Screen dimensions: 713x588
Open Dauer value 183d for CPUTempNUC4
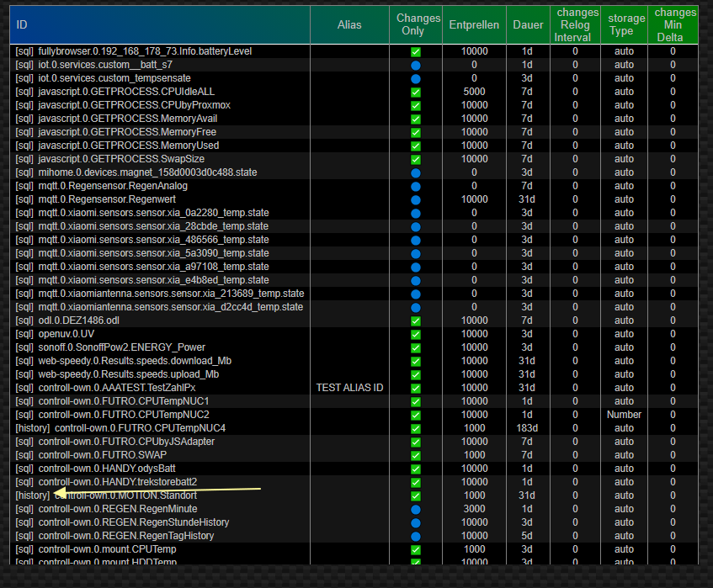click(x=527, y=428)
